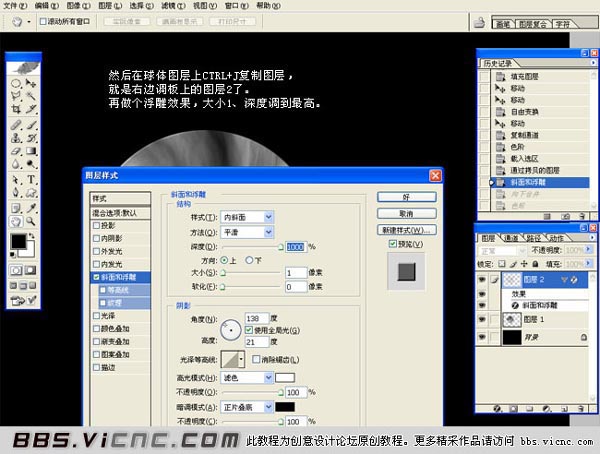The width and height of the screenshot is (600, 454).
Task: Click the black shadow mode color swatch
Action: pyautogui.click(x=286, y=408)
